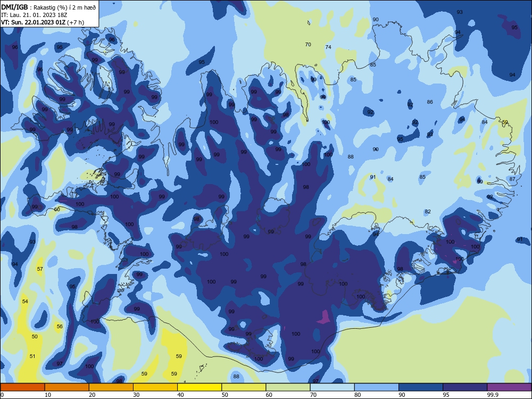Click the '80' legend tick label
The height and width of the screenshot is (399, 532).
pos(358,395)
